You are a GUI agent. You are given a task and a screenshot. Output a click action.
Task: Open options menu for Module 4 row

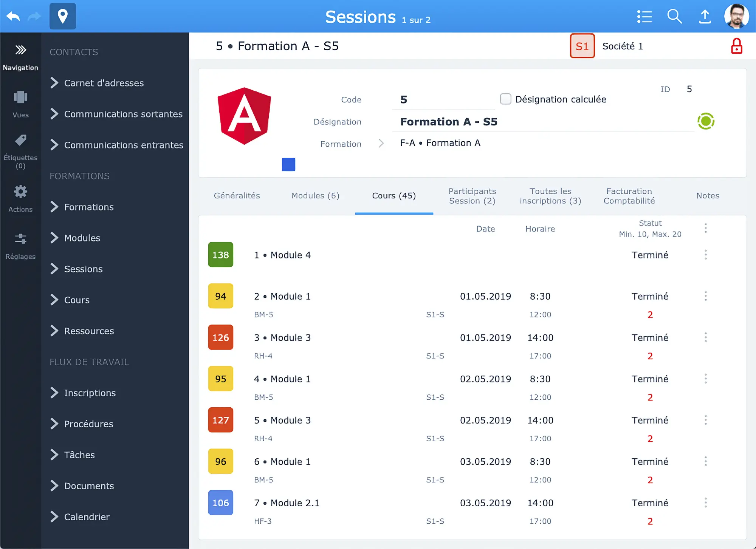point(705,255)
